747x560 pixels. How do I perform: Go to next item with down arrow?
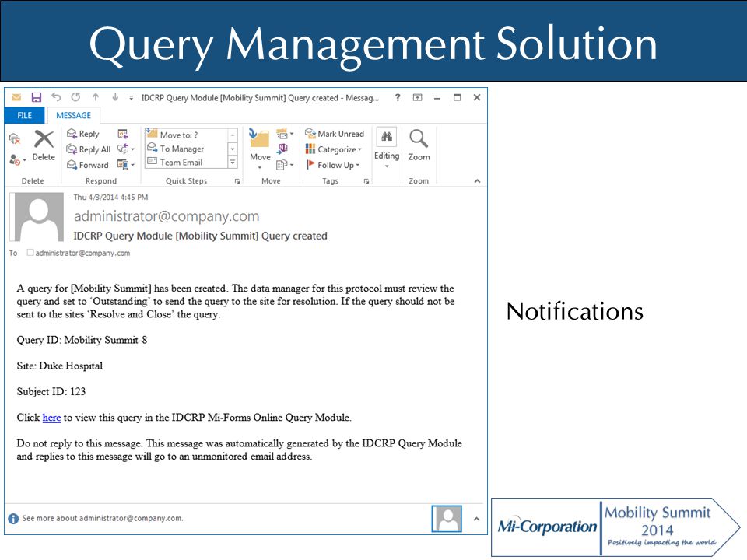coord(115,97)
